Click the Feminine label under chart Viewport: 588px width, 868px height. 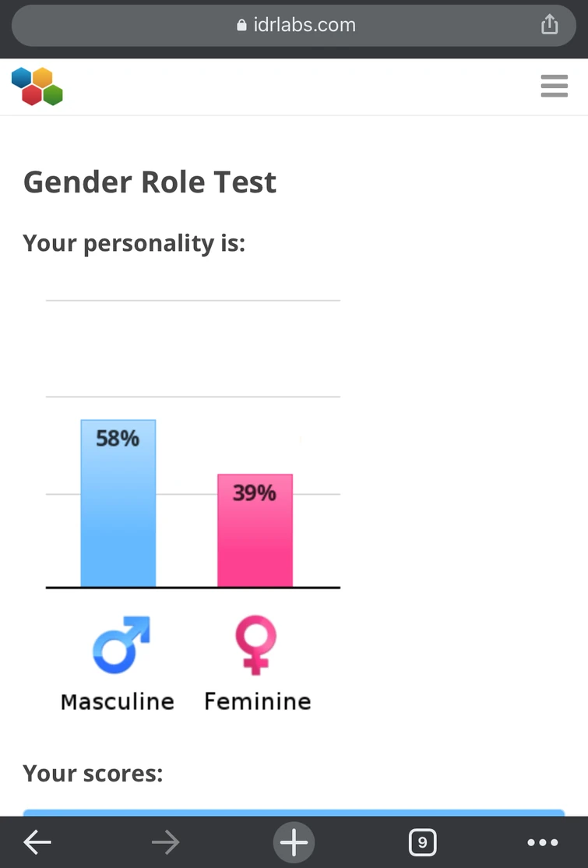(257, 701)
